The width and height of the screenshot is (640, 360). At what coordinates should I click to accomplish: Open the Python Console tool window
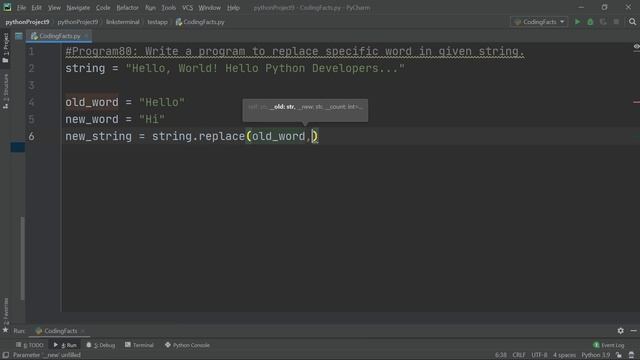[x=187, y=345]
